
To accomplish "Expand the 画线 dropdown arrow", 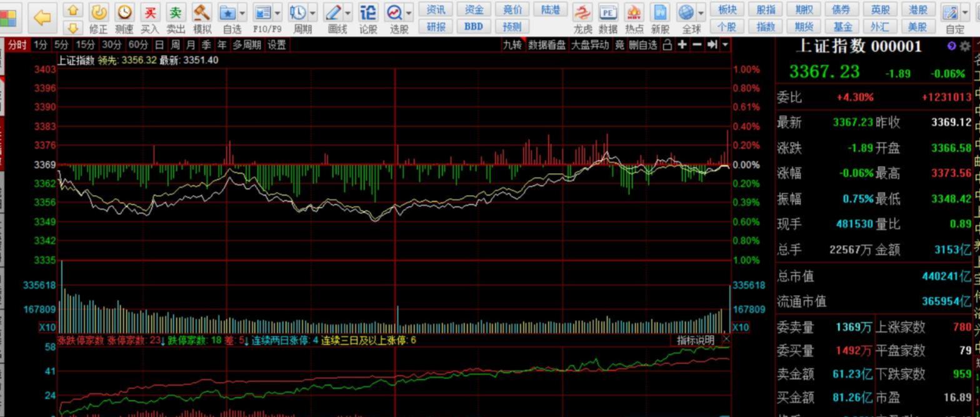I will (x=348, y=13).
